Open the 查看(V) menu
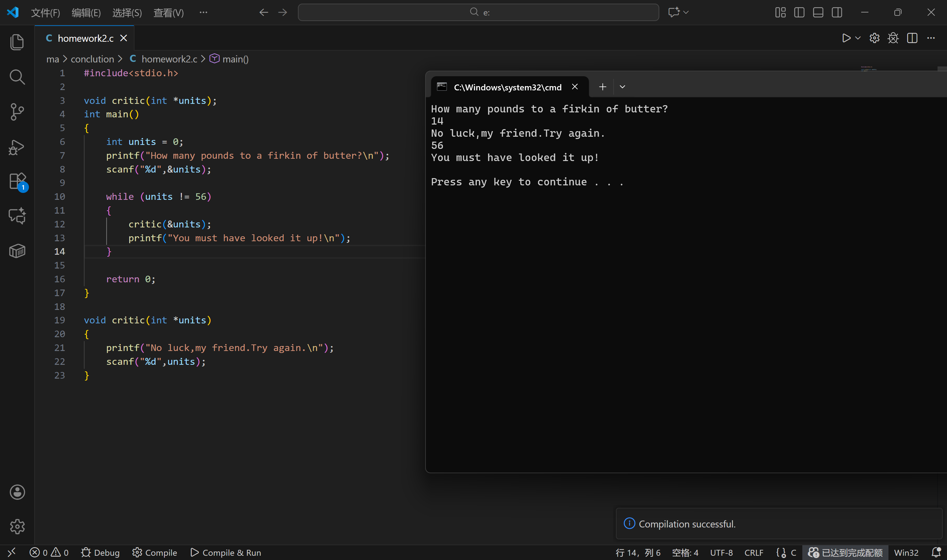 pos(168,13)
